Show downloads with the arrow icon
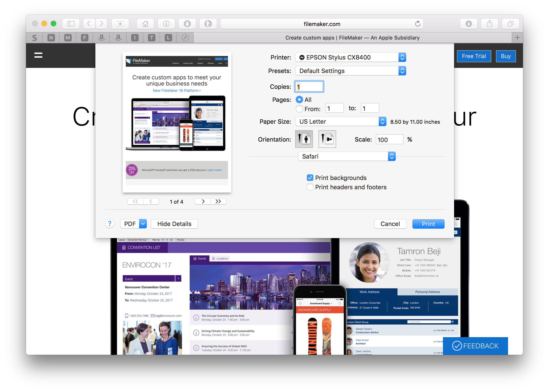Image resolution: width=549 pixels, height=392 pixels. coord(469,24)
